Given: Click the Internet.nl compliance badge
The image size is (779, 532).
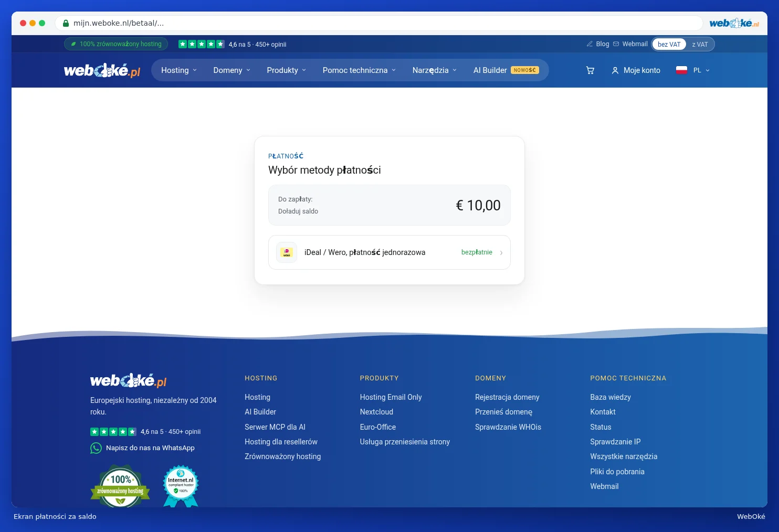Looking at the screenshot, I should (x=181, y=486).
